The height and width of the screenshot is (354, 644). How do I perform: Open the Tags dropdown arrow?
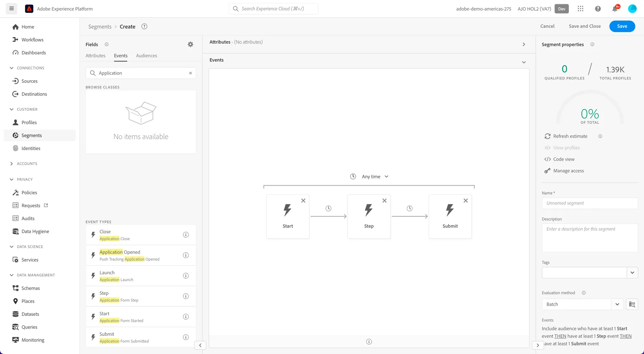[632, 272]
